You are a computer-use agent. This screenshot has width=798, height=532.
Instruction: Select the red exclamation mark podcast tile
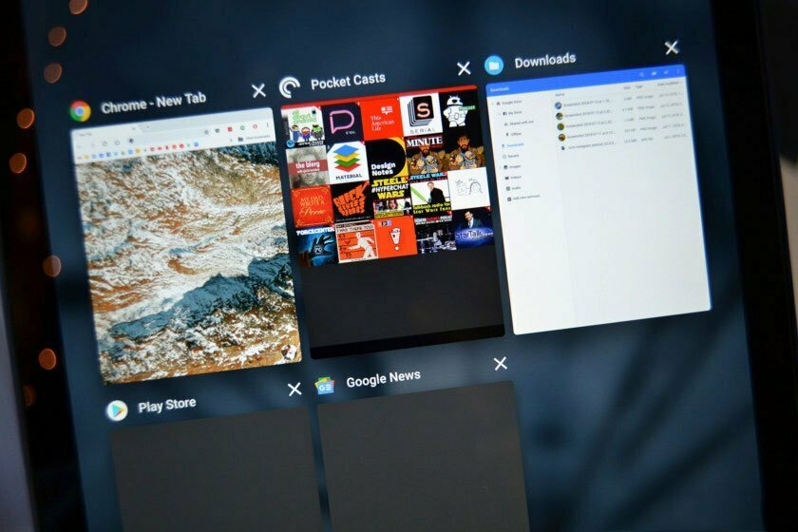pyautogui.click(x=395, y=237)
